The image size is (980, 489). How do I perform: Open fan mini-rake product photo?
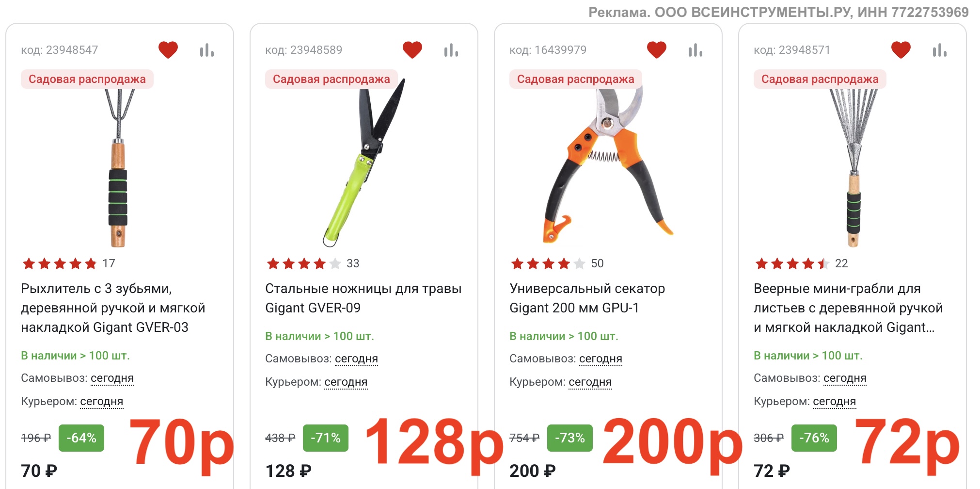click(x=854, y=167)
